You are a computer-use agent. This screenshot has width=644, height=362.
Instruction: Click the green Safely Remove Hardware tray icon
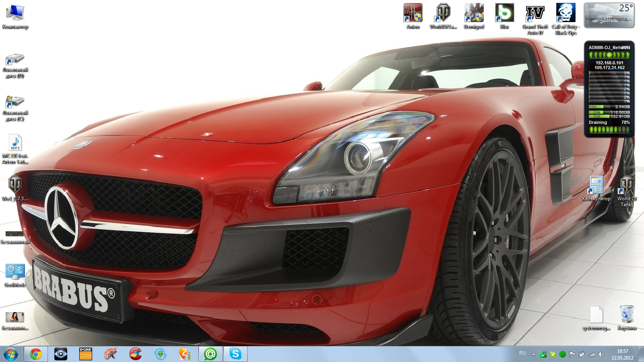(543, 354)
